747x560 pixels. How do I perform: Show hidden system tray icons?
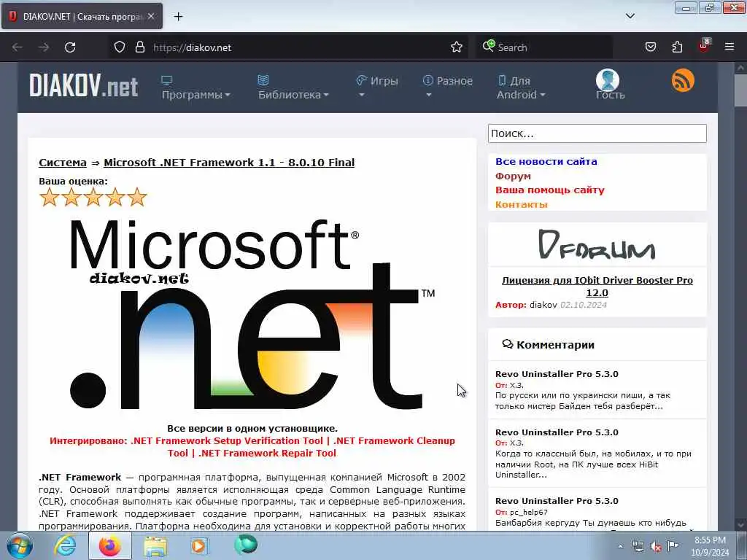pos(620,546)
